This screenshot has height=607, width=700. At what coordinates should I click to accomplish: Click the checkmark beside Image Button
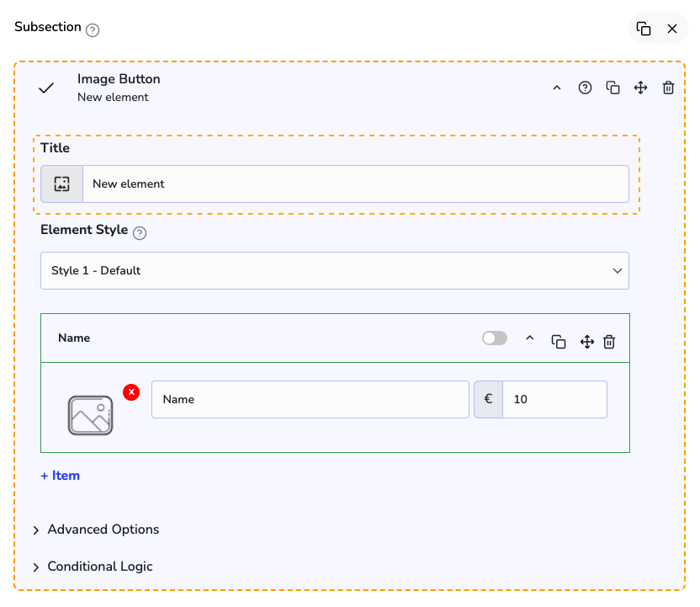point(46,88)
